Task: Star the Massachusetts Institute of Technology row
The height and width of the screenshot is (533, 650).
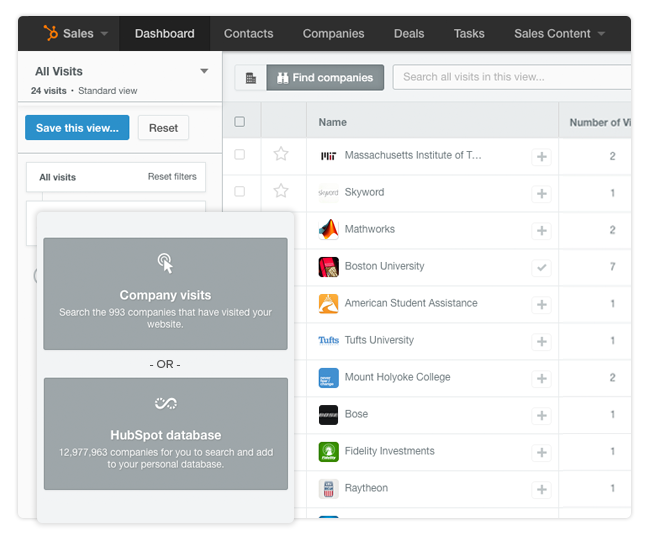Action: coord(281,155)
